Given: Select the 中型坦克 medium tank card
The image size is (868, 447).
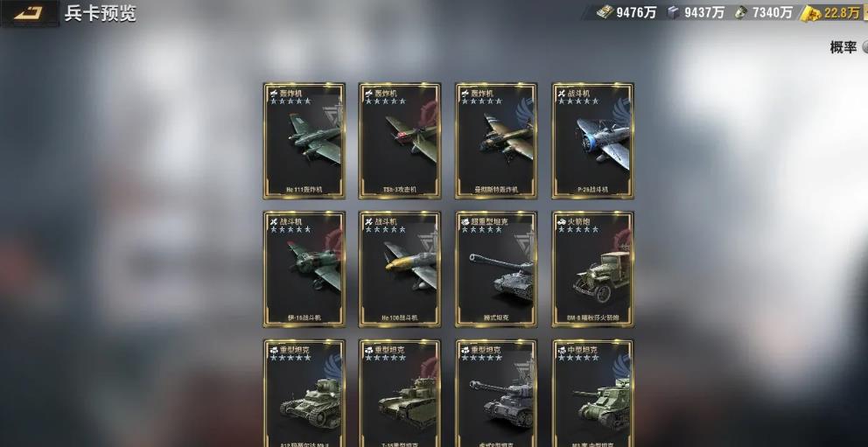Looking at the screenshot, I should coord(593,394).
